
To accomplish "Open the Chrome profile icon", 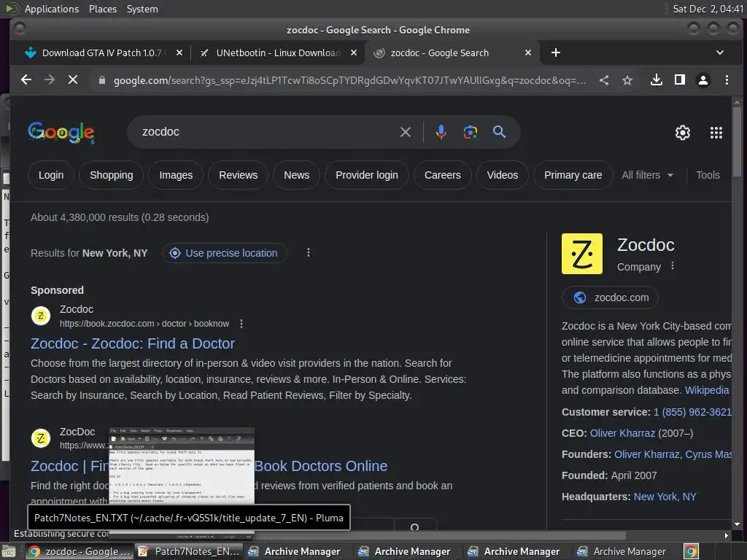I will [703, 80].
